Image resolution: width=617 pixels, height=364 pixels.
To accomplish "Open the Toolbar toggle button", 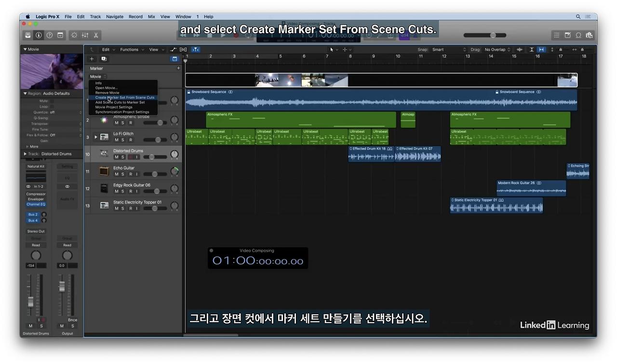I will tap(60, 35).
